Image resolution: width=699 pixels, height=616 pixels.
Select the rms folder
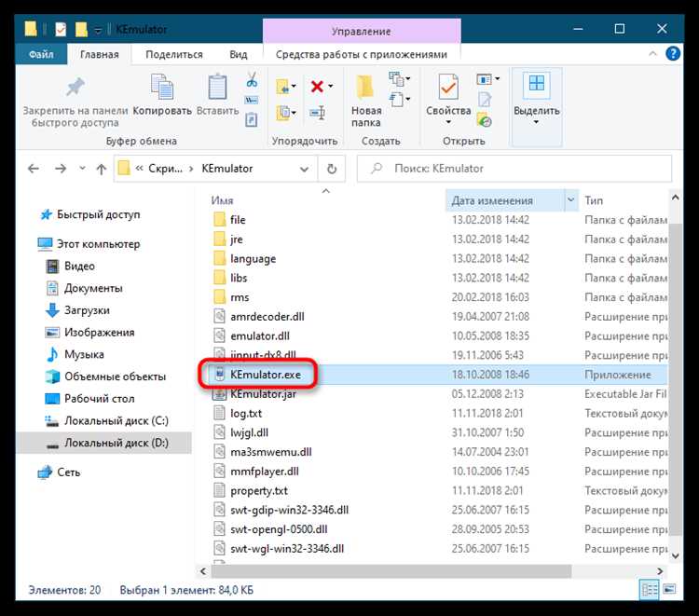[x=240, y=297]
